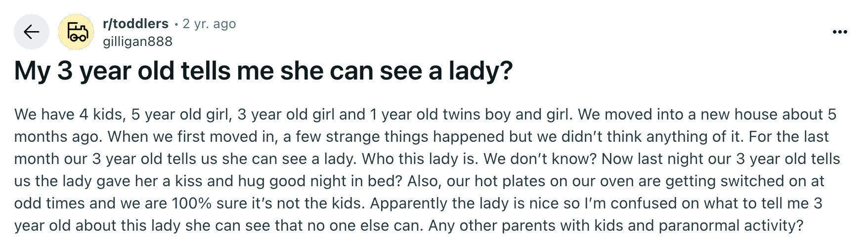Open the three-dot post options menu
The height and width of the screenshot is (244, 868).
tap(840, 33)
